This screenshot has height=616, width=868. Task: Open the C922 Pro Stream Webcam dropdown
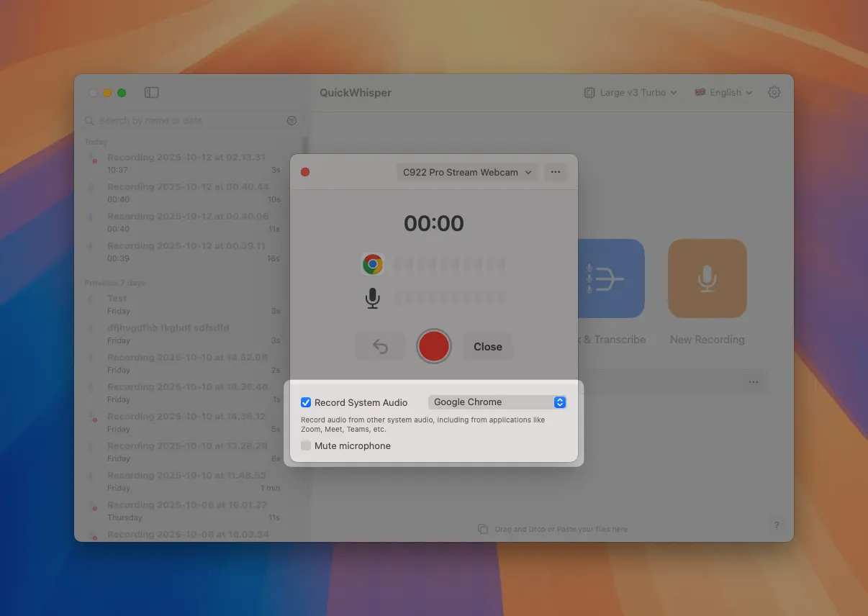(x=467, y=172)
